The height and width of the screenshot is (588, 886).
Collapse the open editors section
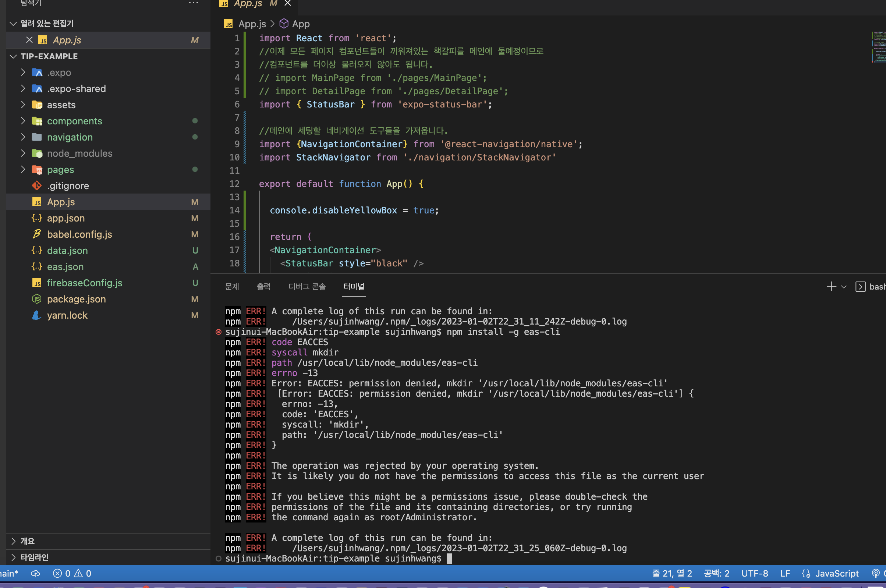click(x=14, y=24)
